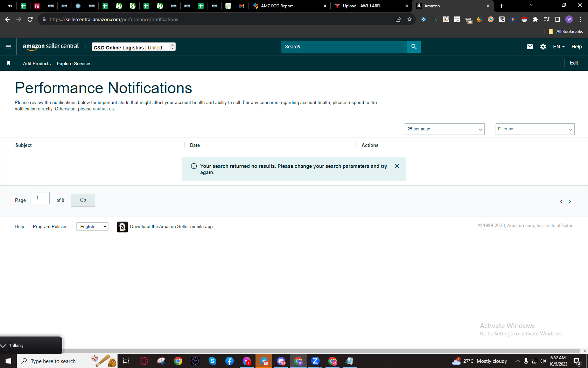
Task: Expand the tab search chevron
Action: point(532,5)
